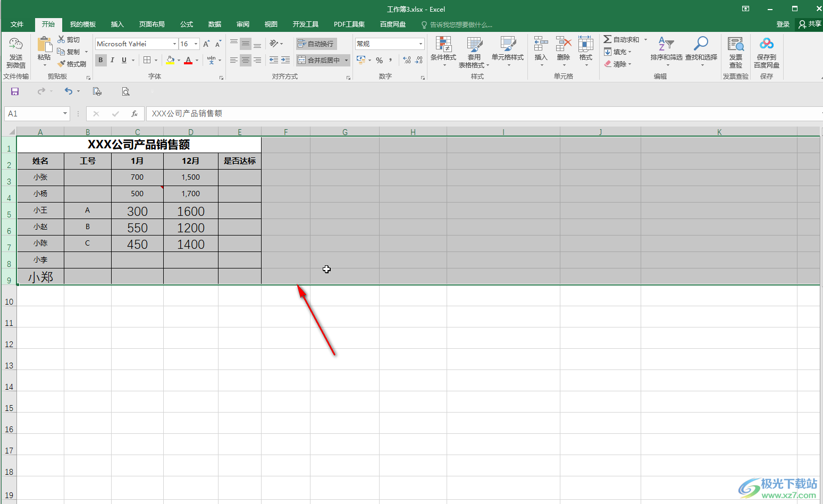Click the Print Preview quick access icon
This screenshot has height=504, width=823.
coord(125,91)
